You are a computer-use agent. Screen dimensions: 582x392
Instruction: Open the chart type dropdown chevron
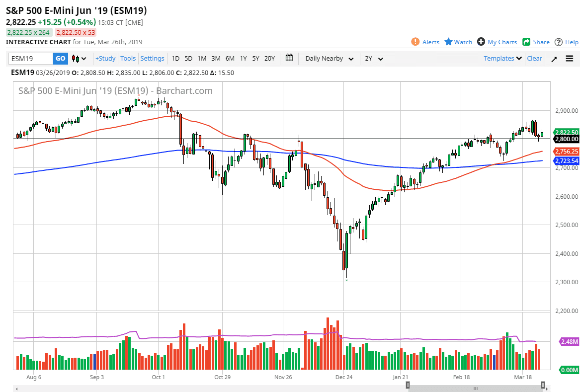click(85, 59)
